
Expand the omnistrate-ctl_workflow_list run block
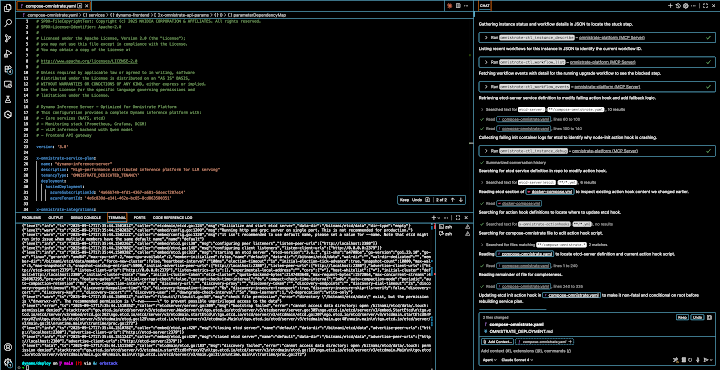(x=597, y=62)
